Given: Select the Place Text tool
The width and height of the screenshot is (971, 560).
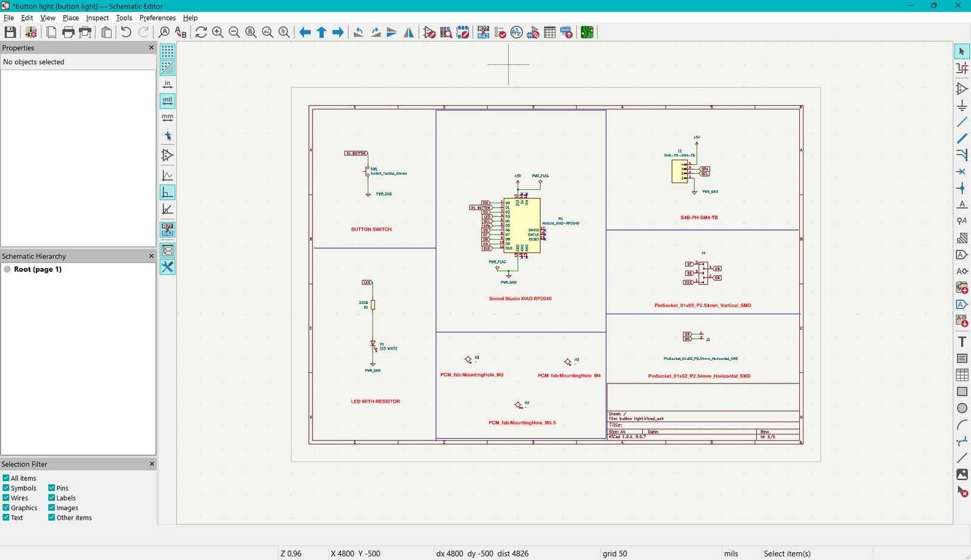Looking at the screenshot, I should (x=962, y=342).
